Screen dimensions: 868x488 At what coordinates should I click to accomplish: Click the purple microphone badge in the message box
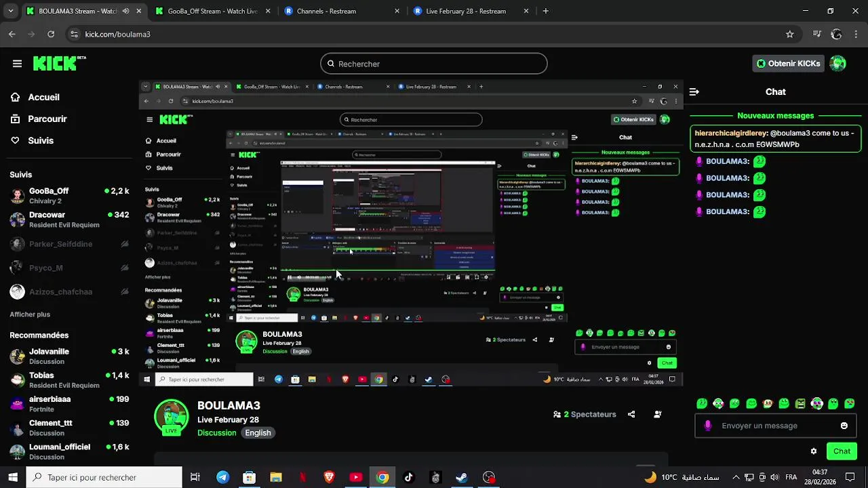[x=708, y=426]
